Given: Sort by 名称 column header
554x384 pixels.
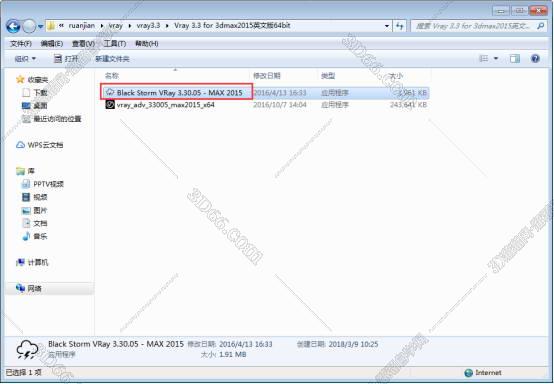Looking at the screenshot, I should coord(112,76).
